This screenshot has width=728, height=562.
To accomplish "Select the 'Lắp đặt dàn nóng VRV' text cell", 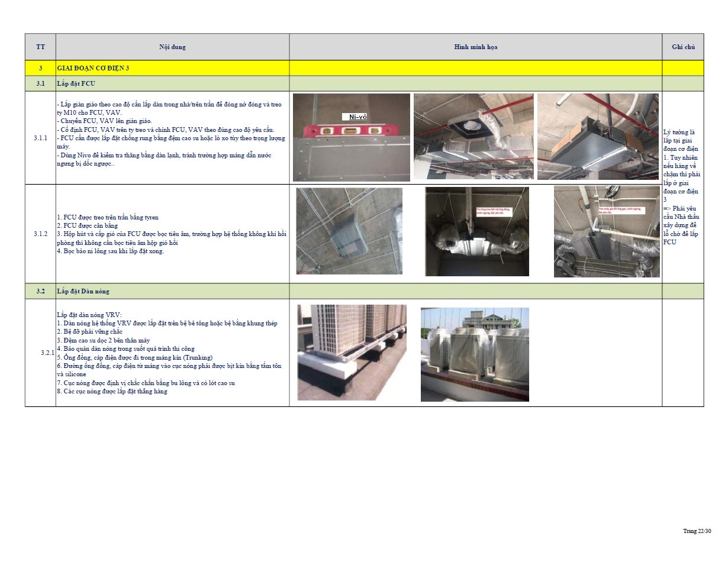I will coord(172,353).
